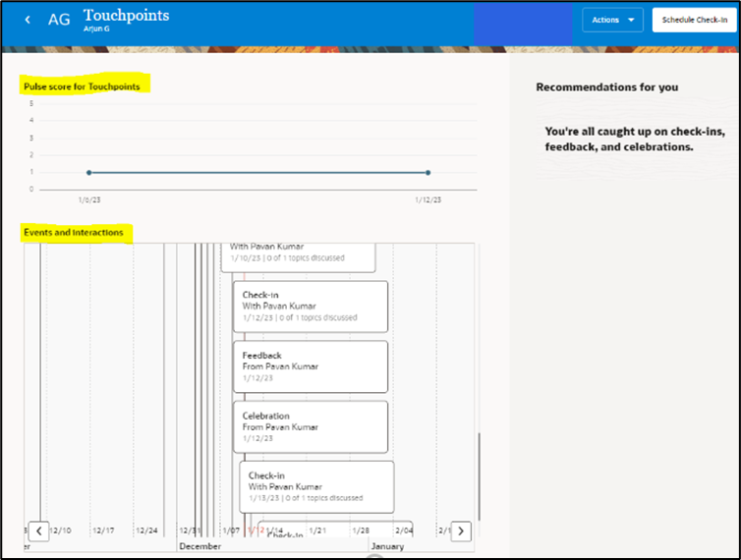
Task: Click the December month label
Action: click(199, 546)
